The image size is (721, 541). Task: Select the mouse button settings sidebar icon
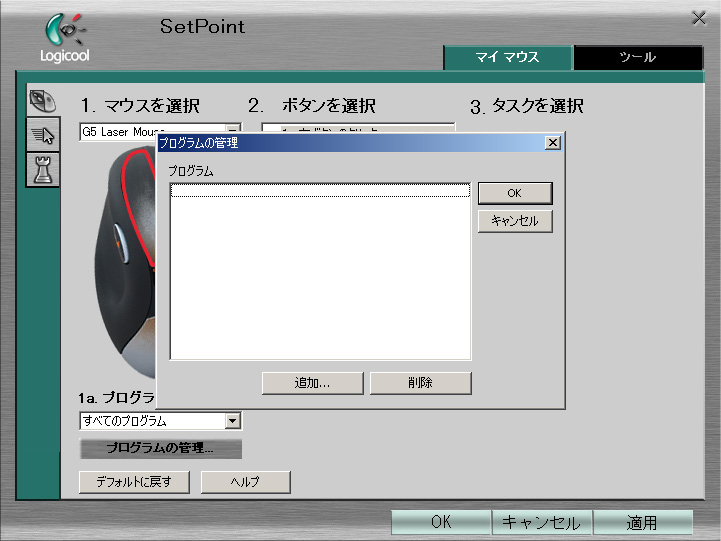coord(42,101)
